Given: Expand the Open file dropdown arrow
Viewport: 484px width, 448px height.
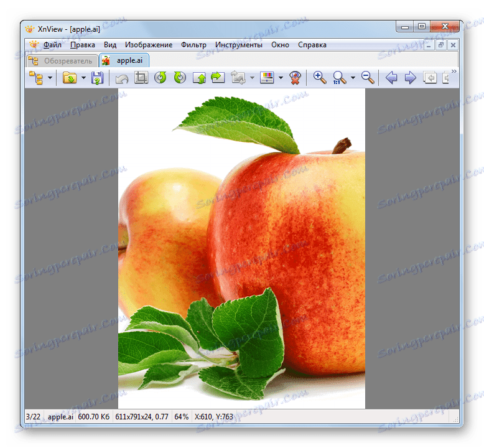Looking at the screenshot, I should (83, 78).
